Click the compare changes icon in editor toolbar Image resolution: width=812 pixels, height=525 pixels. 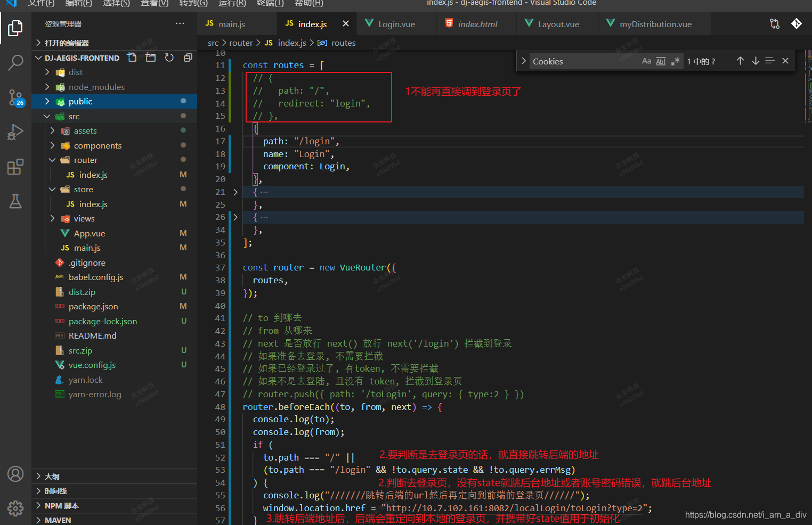(x=775, y=24)
